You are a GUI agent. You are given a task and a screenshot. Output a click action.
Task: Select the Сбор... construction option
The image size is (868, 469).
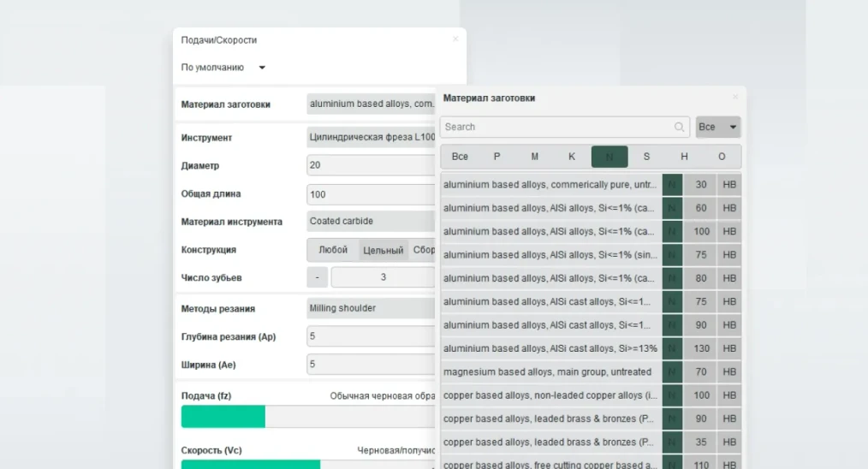(423, 250)
